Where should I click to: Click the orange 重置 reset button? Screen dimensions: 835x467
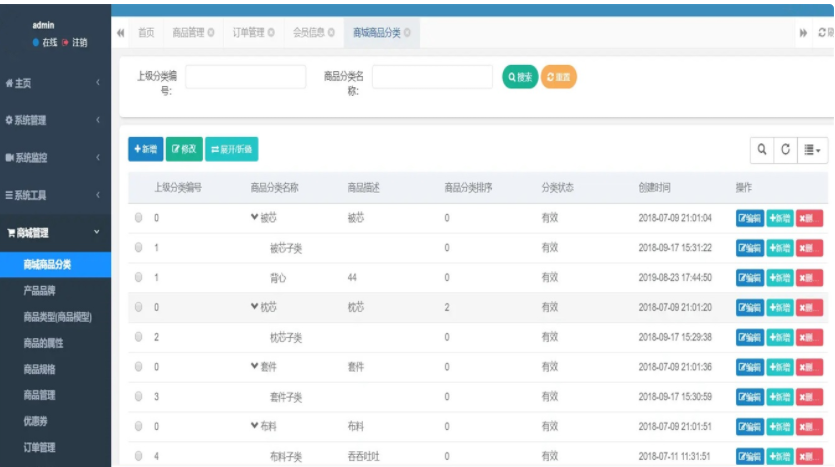(559, 77)
